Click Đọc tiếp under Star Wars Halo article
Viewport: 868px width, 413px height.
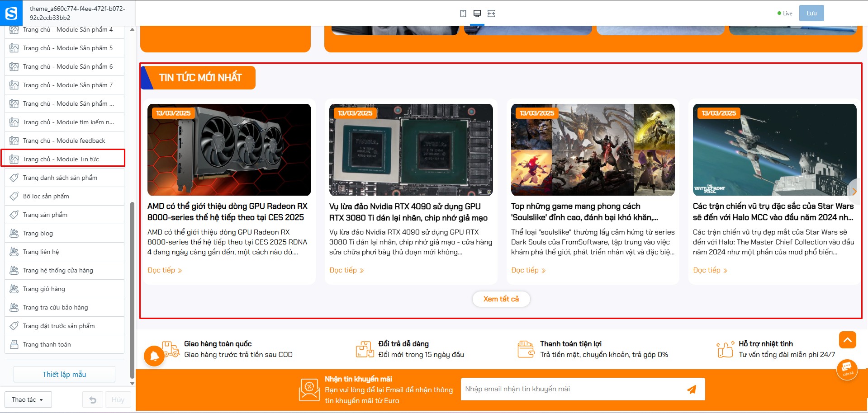pos(710,270)
